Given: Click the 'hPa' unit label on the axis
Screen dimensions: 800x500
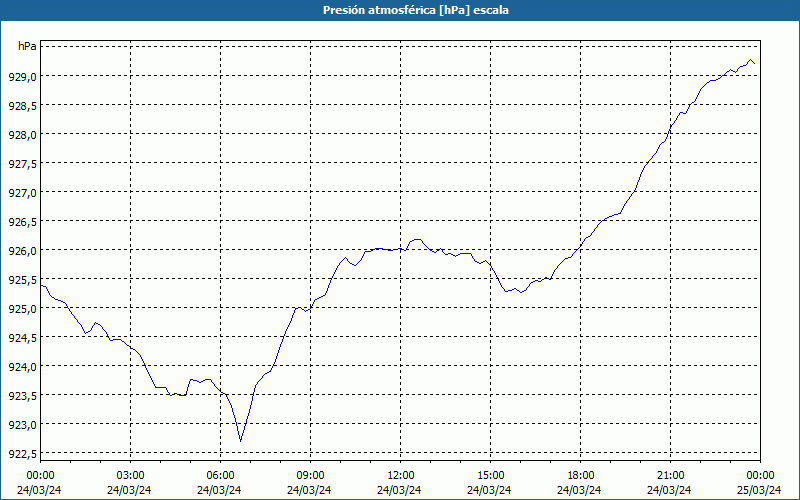Looking at the screenshot, I should click(27, 46).
